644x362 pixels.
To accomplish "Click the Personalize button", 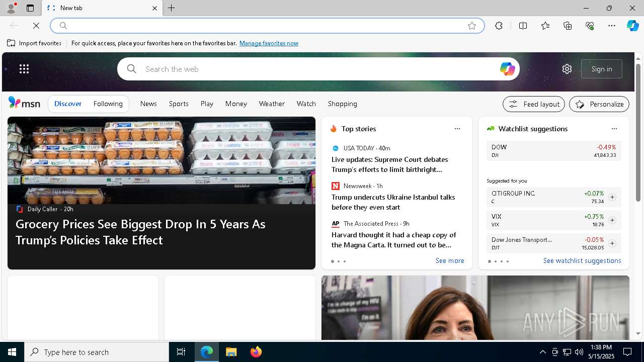I will (599, 104).
